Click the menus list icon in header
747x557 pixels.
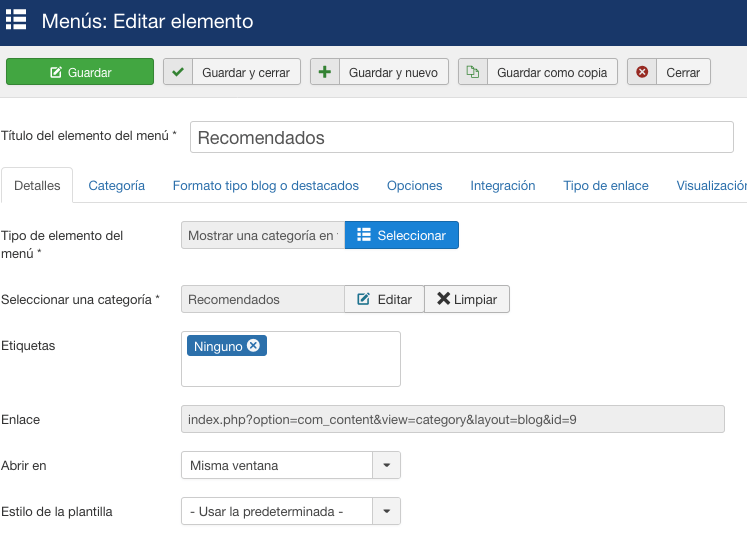point(16,20)
